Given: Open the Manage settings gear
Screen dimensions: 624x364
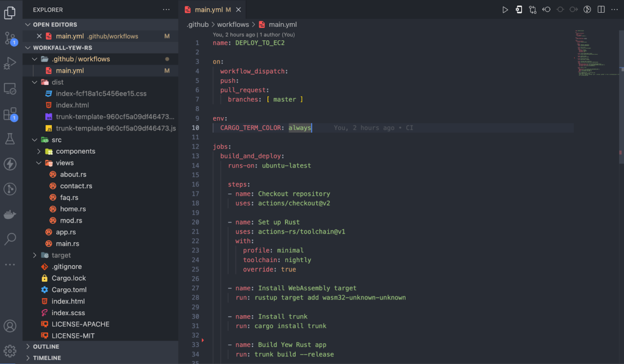Looking at the screenshot, I should [10, 350].
